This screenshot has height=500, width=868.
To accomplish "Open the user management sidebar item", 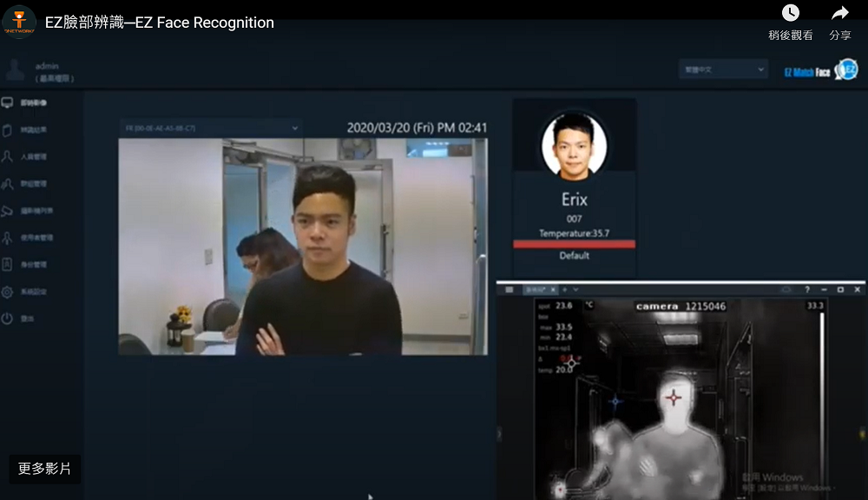I will tap(28, 238).
